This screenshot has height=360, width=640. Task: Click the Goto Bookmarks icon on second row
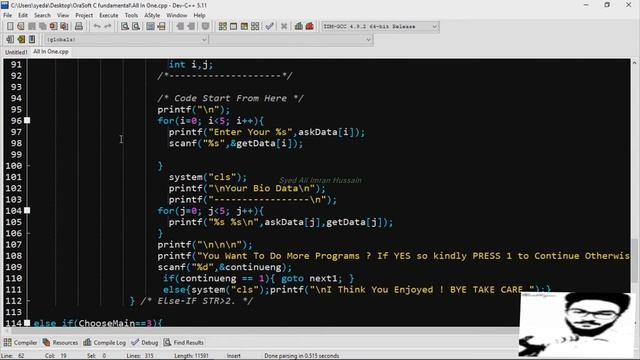32,40
